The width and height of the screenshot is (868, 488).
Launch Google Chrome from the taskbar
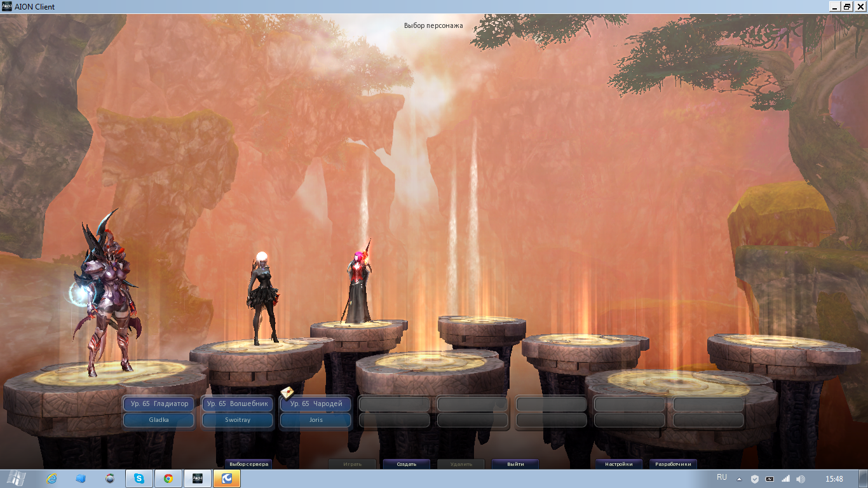[168, 478]
